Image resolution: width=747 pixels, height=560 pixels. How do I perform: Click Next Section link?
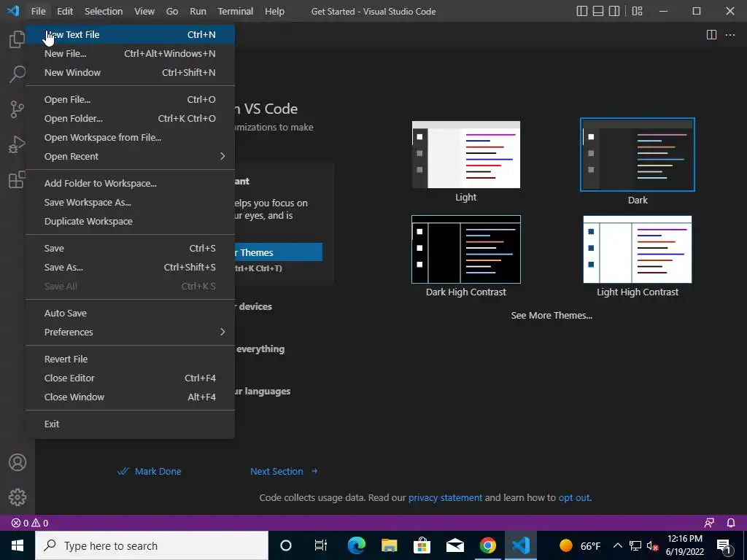tap(284, 472)
